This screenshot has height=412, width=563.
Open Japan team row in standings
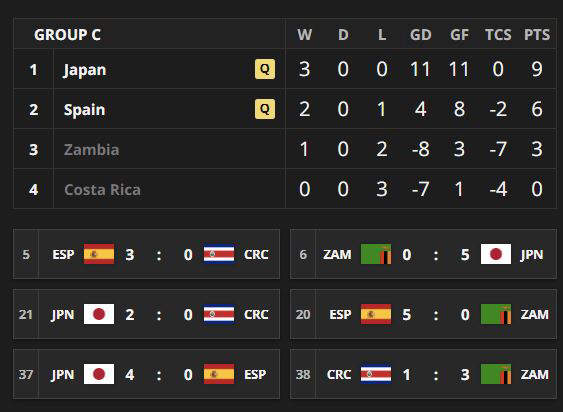(x=285, y=69)
